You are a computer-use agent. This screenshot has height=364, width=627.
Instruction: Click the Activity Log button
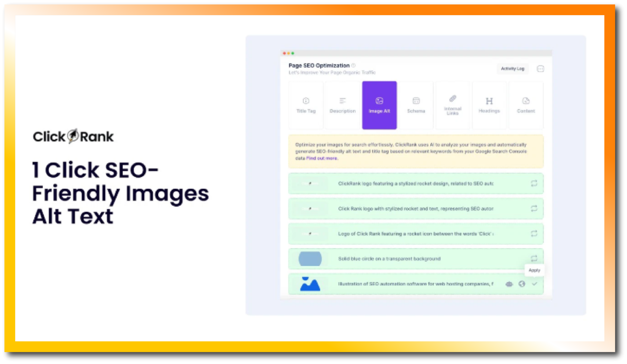[x=513, y=68]
